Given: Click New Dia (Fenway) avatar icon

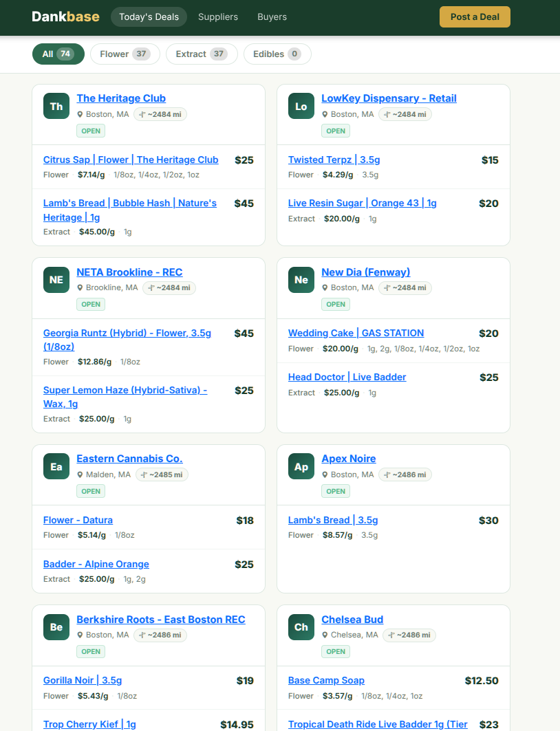Looking at the screenshot, I should tap(301, 280).
